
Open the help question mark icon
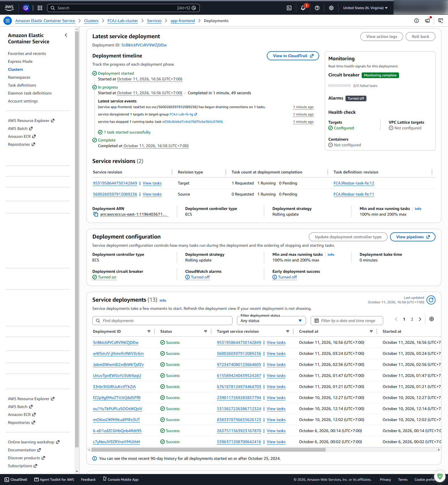[x=317, y=8]
